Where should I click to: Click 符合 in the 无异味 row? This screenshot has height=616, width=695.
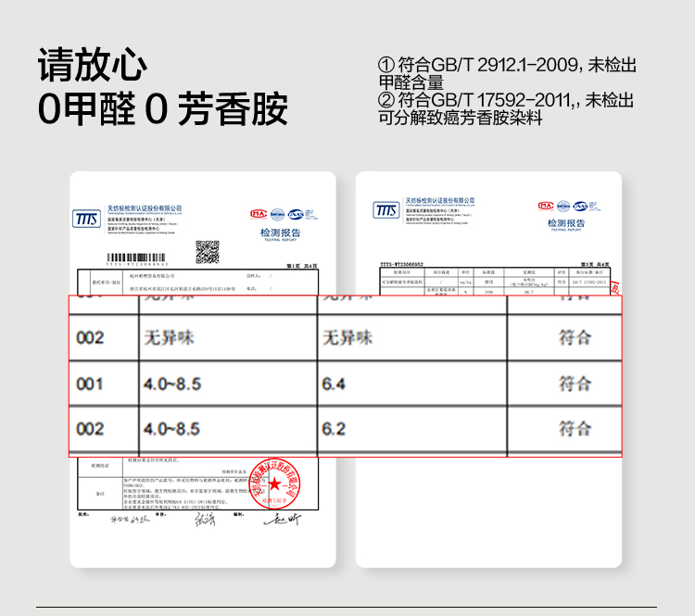(575, 338)
